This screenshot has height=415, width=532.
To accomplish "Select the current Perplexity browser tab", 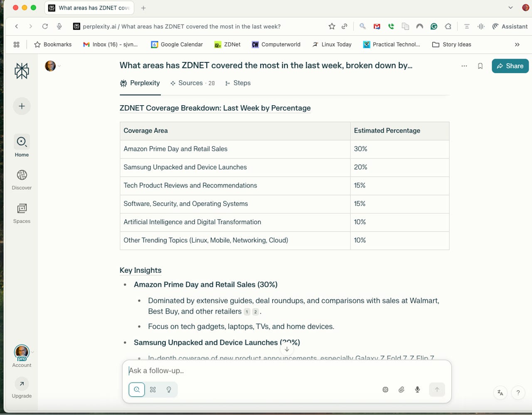I will pyautogui.click(x=89, y=8).
